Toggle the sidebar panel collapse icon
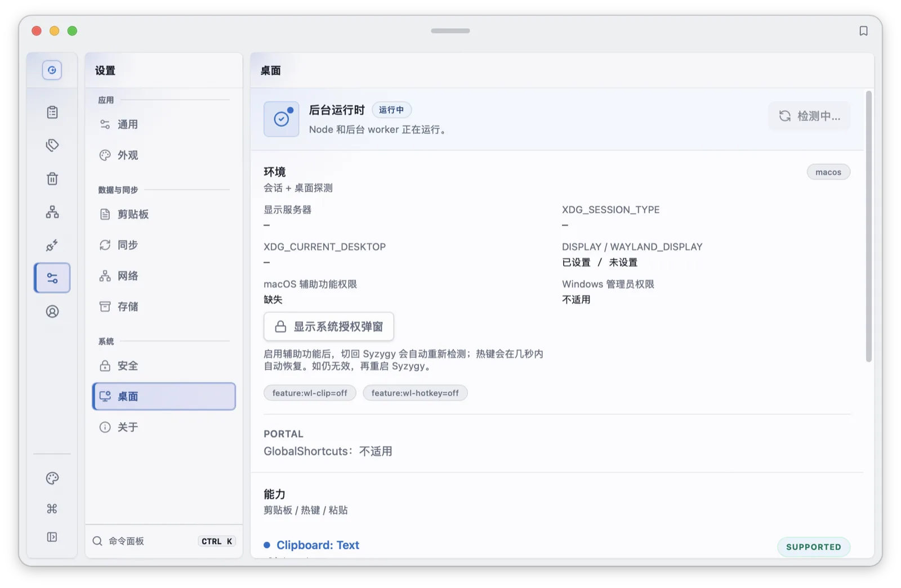The image size is (901, 588). point(52,537)
